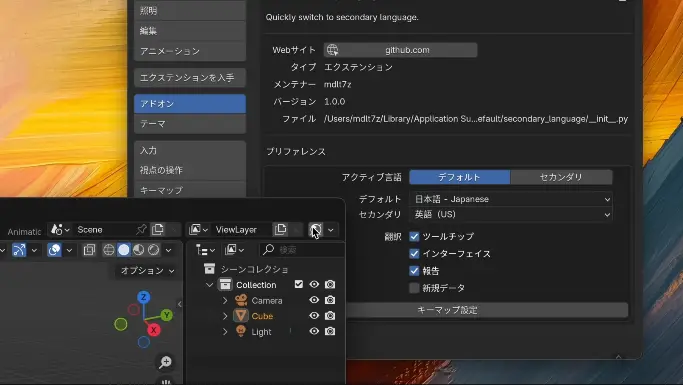Switch to material preview shading
The height and width of the screenshot is (385, 683).
point(139,250)
